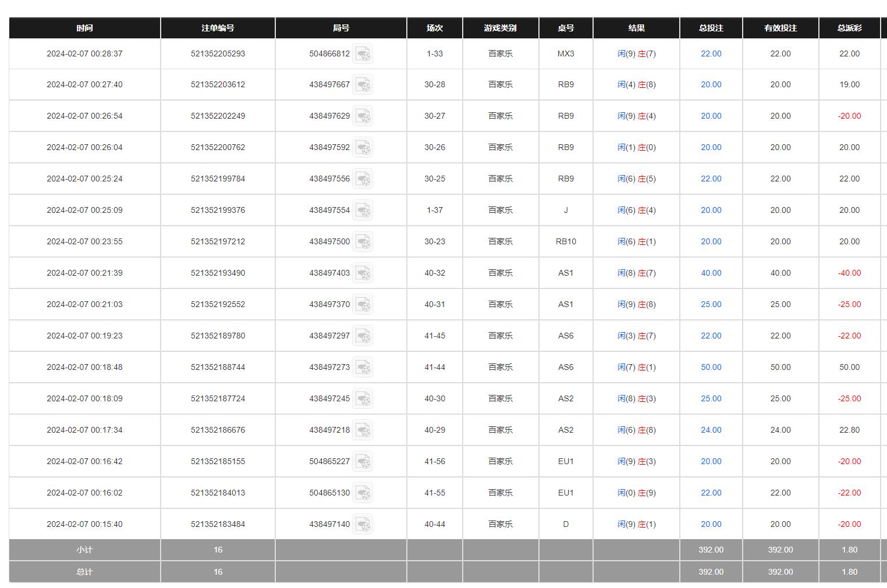Click replay icon beside round 438497667
Image resolution: width=887 pixels, height=588 pixels.
tap(363, 85)
